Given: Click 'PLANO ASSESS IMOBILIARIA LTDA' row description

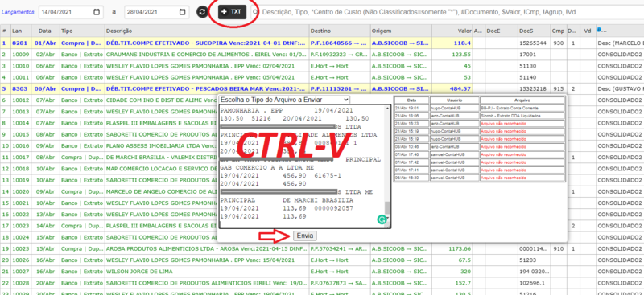Looking at the screenshot, I should pos(161,145).
